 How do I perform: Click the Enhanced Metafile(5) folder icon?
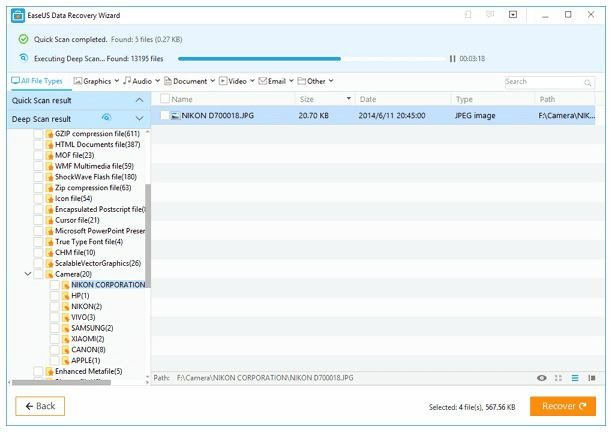point(49,372)
